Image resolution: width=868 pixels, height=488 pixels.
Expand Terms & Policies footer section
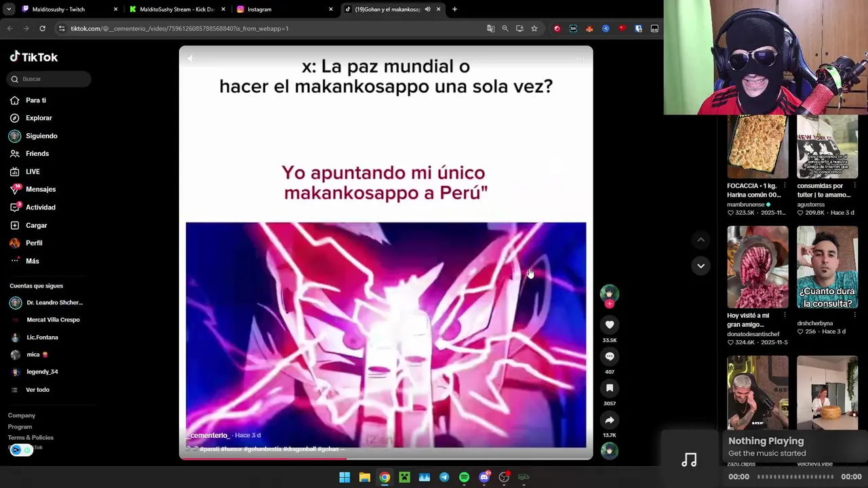pos(31,438)
